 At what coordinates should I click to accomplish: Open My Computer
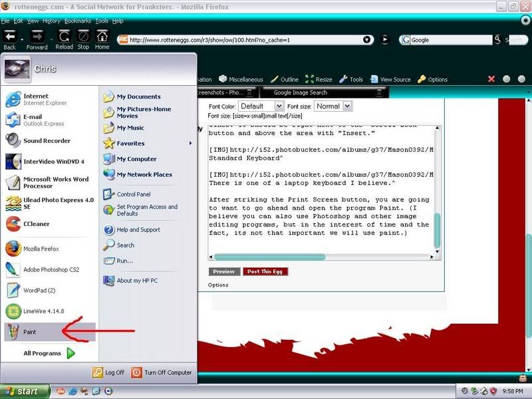coord(130,159)
